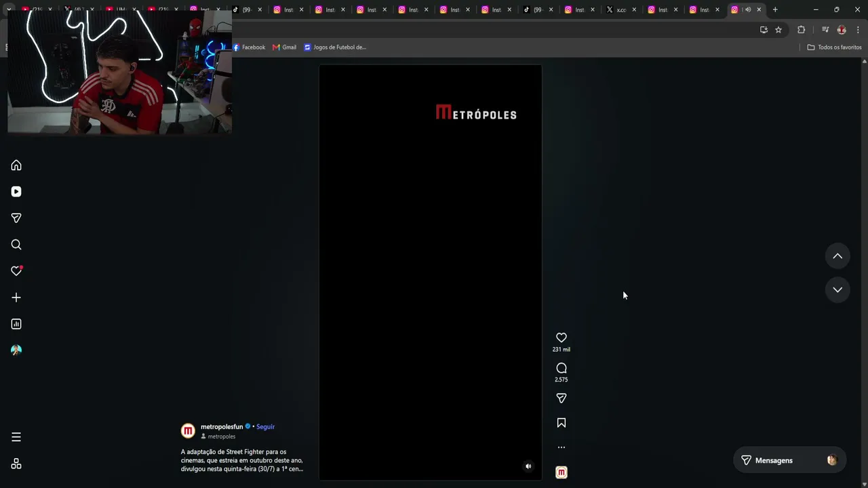
Task: Open comments on the reel
Action: tap(561, 368)
